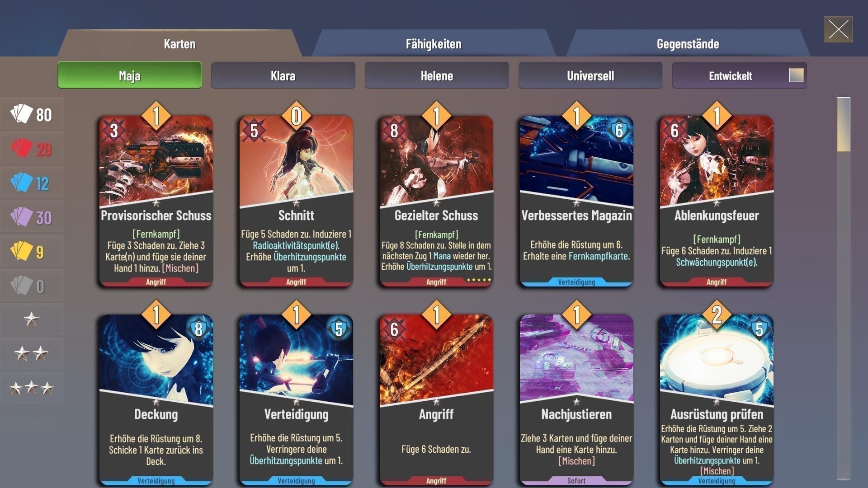Filter cards by one-star rarity
This screenshot has width=868, height=488.
31,319
